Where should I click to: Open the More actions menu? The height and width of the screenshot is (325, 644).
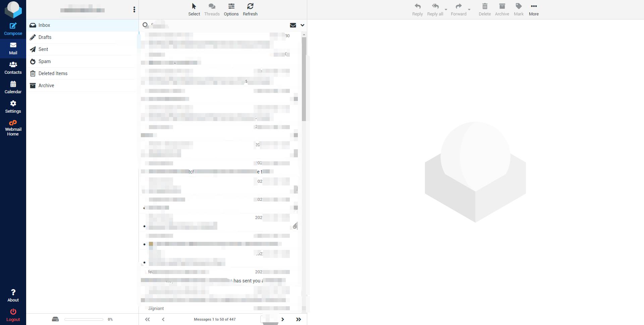pyautogui.click(x=534, y=10)
